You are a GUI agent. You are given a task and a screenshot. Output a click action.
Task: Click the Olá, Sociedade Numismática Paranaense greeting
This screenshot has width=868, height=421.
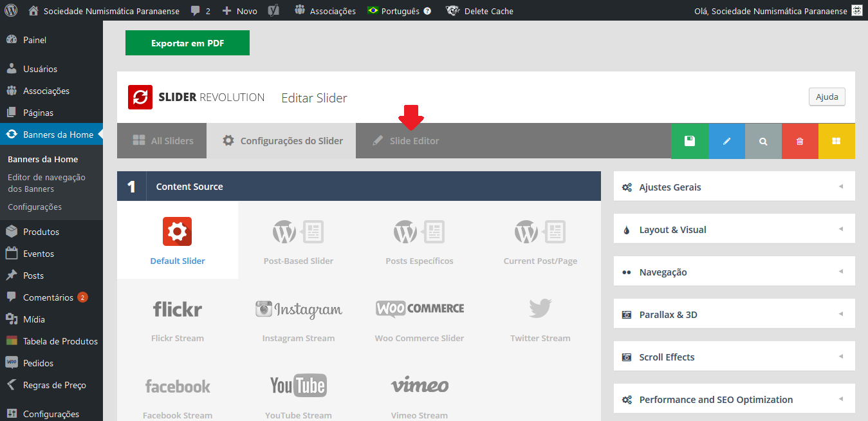771,11
